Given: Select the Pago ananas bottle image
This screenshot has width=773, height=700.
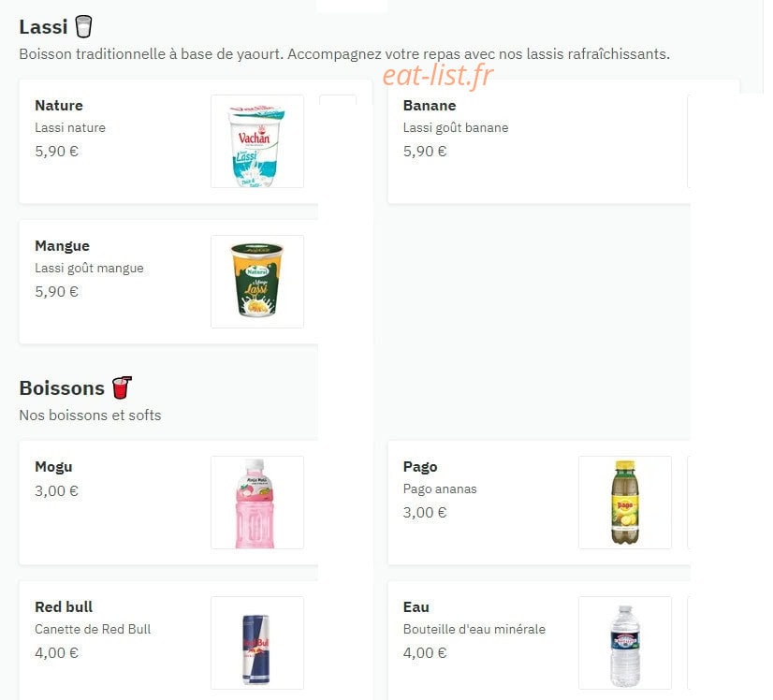Looking at the screenshot, I should [x=625, y=503].
